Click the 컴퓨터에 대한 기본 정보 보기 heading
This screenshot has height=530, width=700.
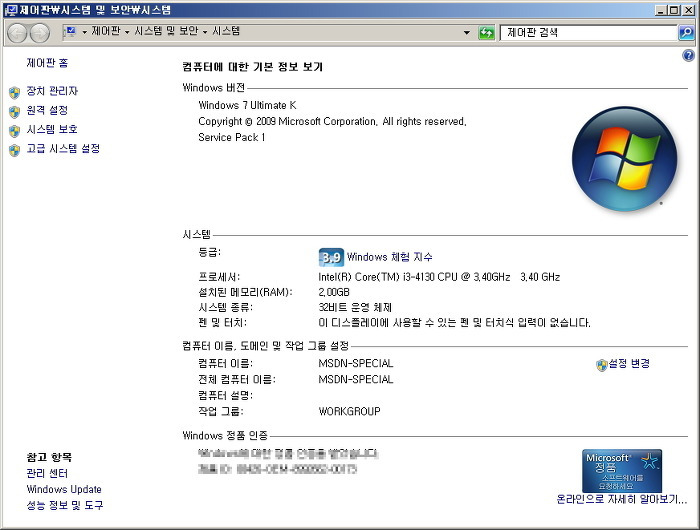coord(252,67)
